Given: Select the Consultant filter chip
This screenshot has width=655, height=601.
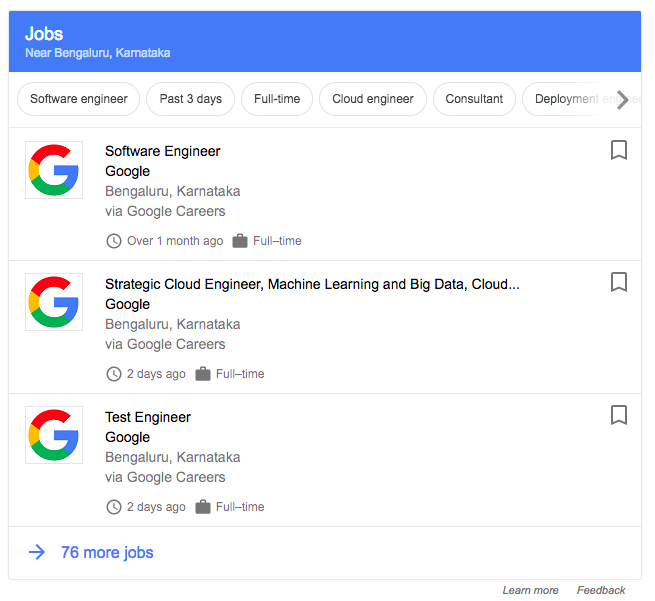Looking at the screenshot, I should pyautogui.click(x=474, y=99).
